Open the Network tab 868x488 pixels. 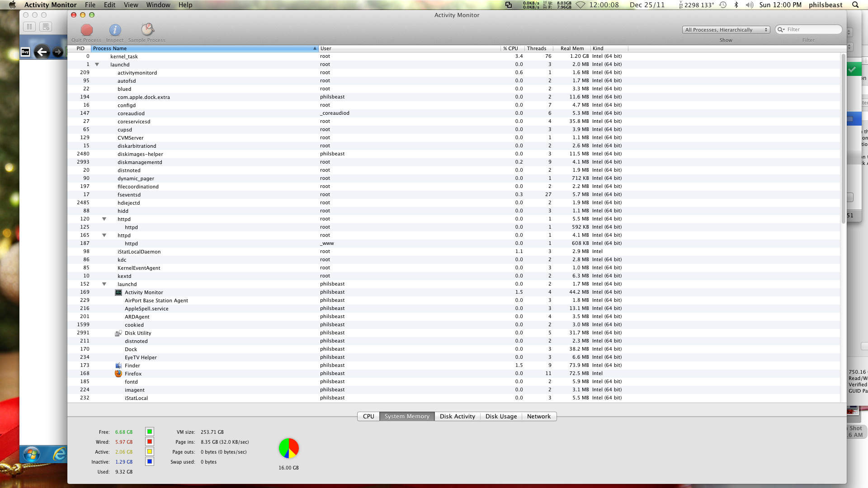[538, 417]
